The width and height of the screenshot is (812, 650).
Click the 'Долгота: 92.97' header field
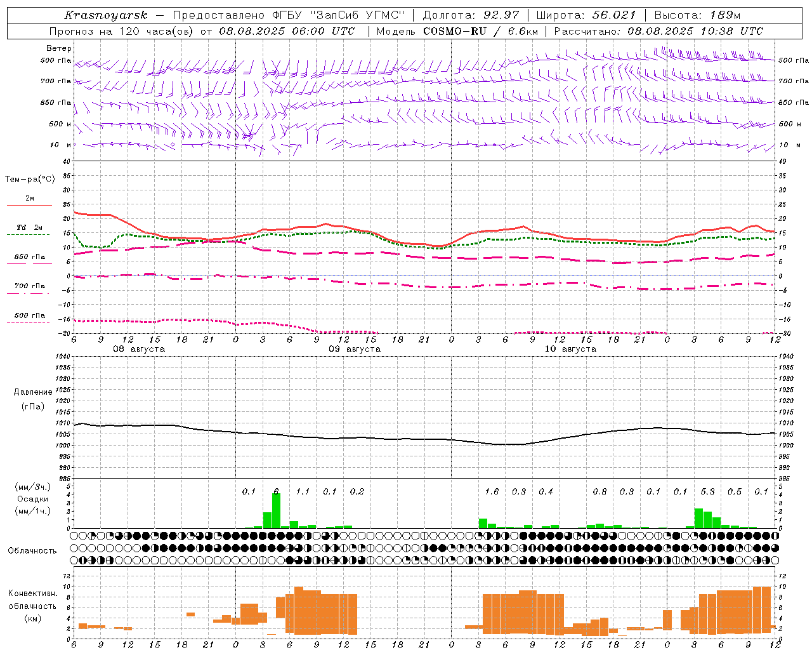[471, 15]
